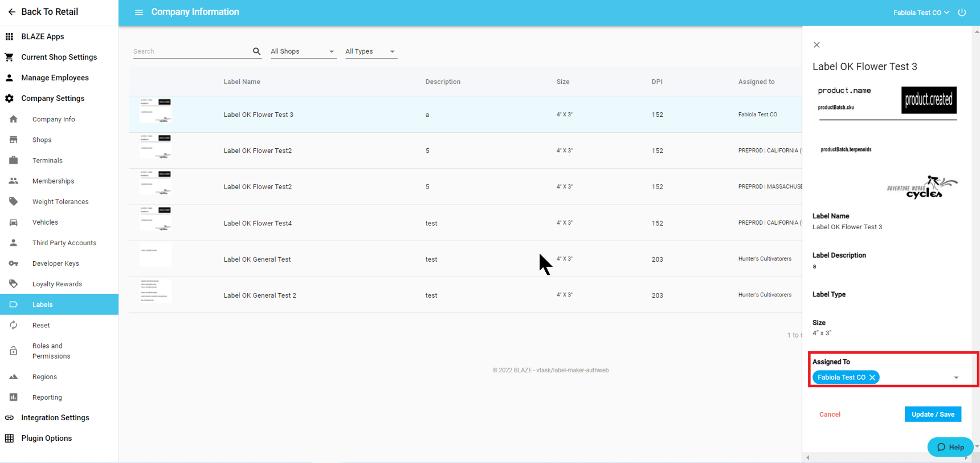Click the red Cancel link

click(x=830, y=415)
